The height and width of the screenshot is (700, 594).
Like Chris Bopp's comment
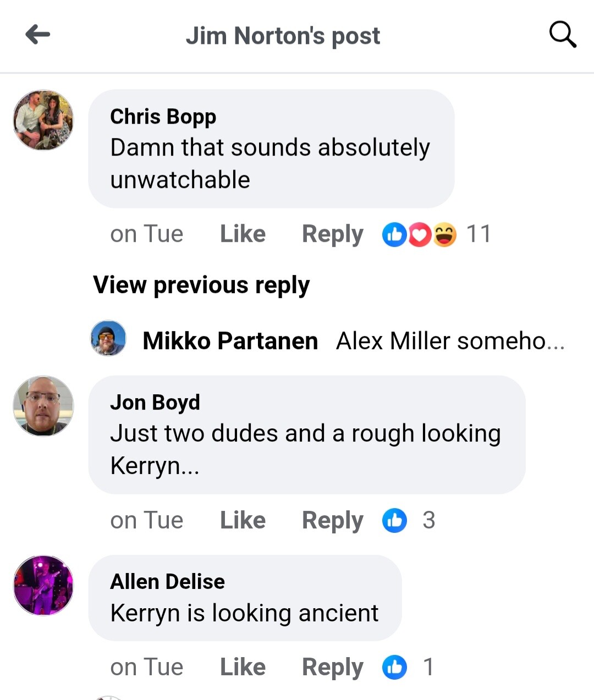tap(243, 234)
